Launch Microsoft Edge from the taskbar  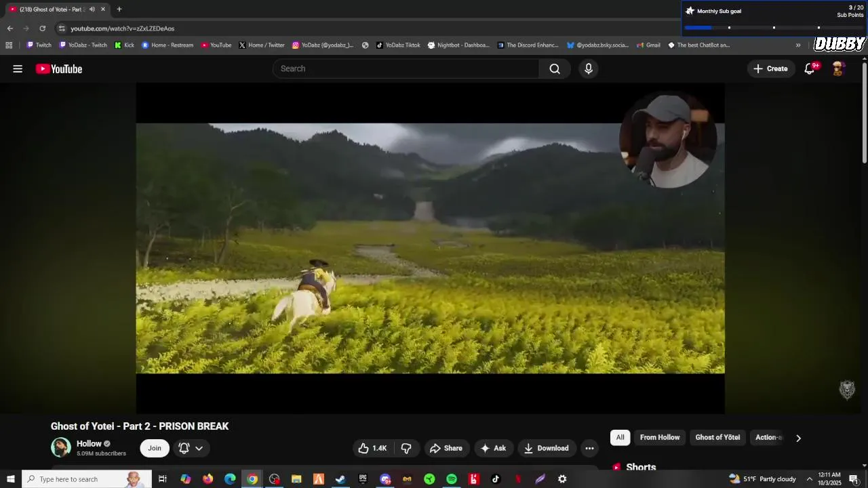tap(230, 479)
